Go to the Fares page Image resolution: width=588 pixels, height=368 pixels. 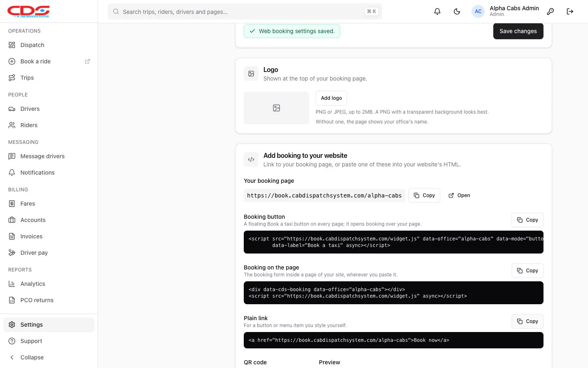(x=49, y=204)
